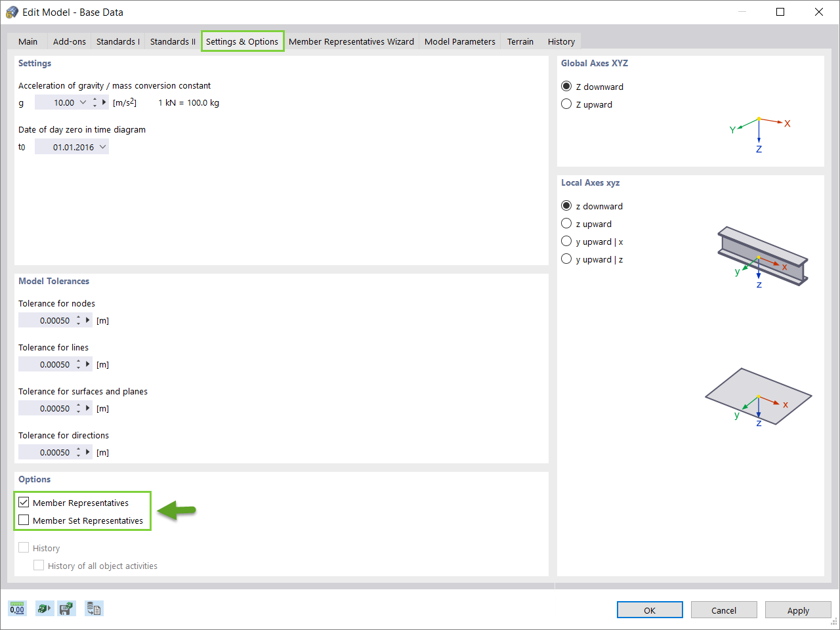Select z downward for local axes
840x630 pixels.
click(x=566, y=205)
